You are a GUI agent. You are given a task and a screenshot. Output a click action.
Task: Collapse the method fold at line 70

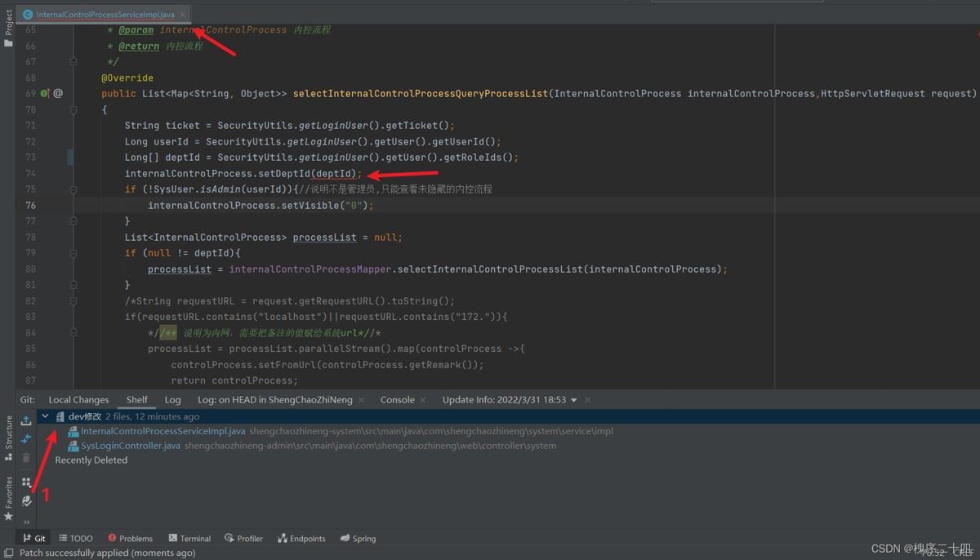[73, 109]
